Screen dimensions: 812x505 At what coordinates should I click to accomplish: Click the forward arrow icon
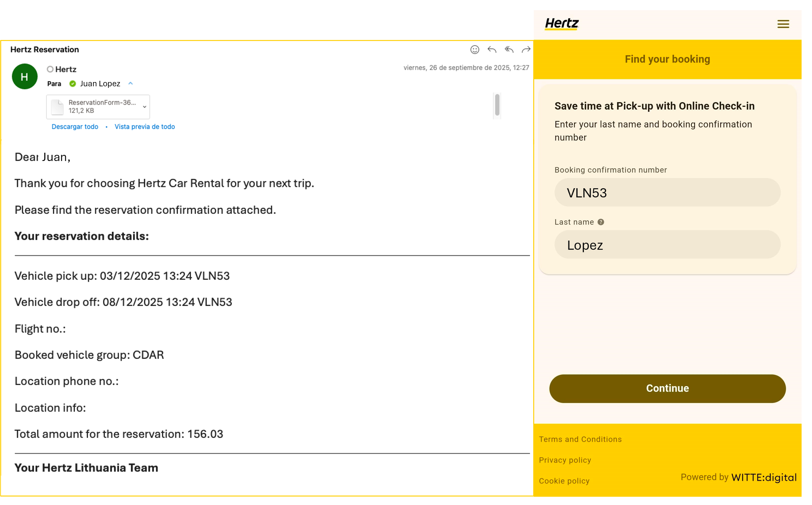click(x=526, y=50)
